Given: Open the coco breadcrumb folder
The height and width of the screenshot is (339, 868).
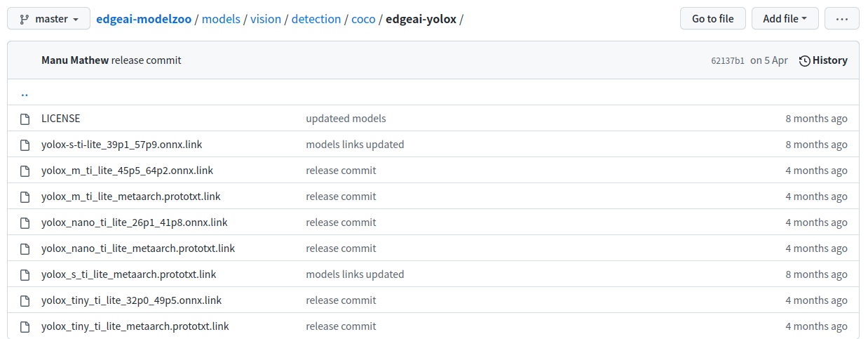Looking at the screenshot, I should (x=363, y=19).
